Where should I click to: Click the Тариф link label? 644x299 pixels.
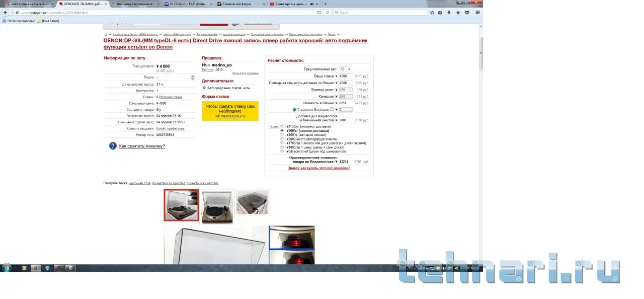[x=274, y=126]
